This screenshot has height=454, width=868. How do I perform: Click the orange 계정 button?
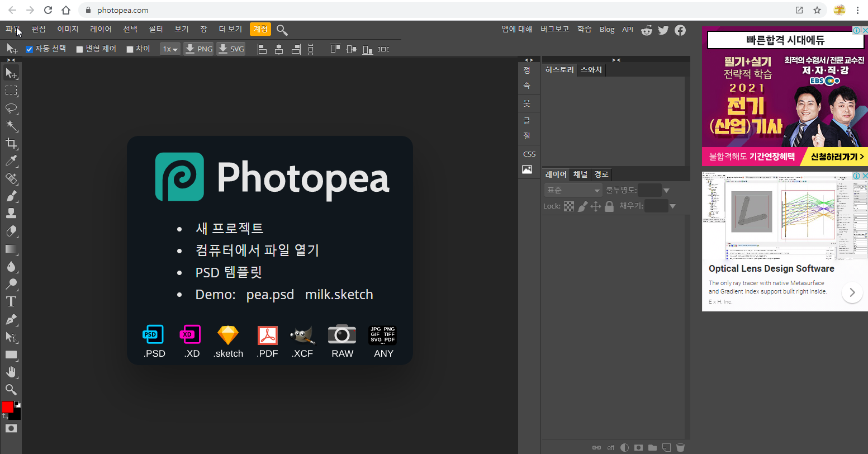coord(260,29)
